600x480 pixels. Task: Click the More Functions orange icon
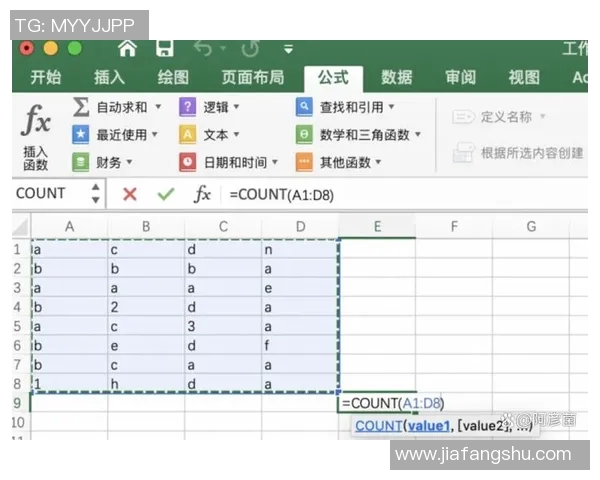(x=304, y=162)
